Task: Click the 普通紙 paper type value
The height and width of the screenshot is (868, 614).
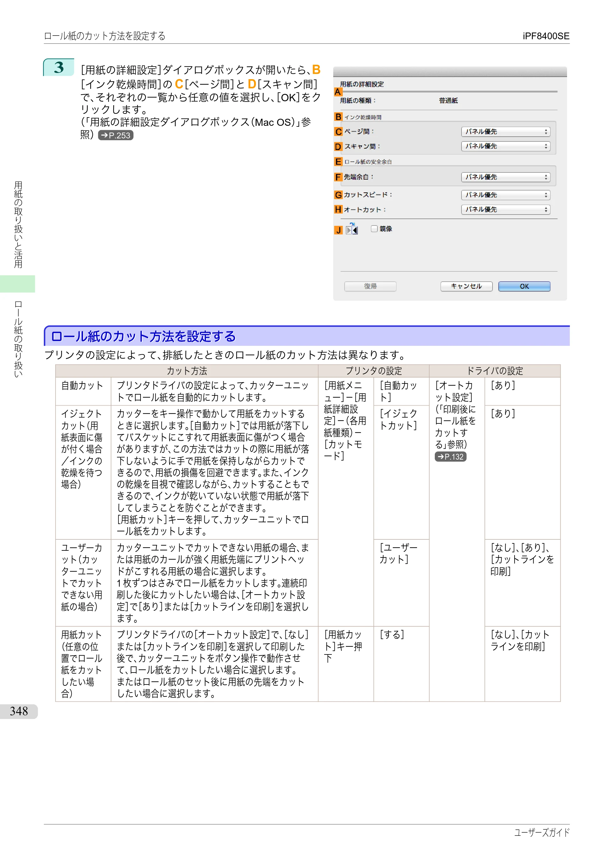Action: (x=448, y=101)
